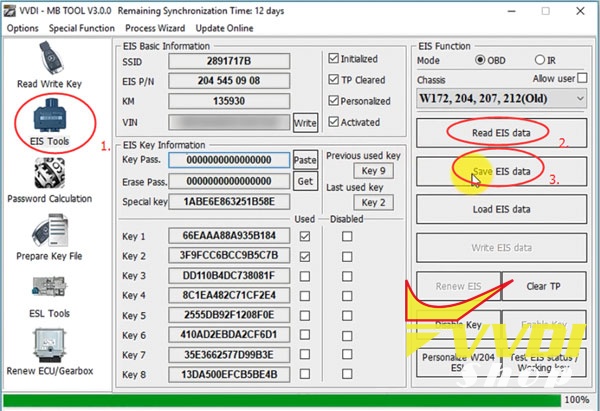Check the Disabled box for Key 6
The image size is (600, 411).
(347, 336)
